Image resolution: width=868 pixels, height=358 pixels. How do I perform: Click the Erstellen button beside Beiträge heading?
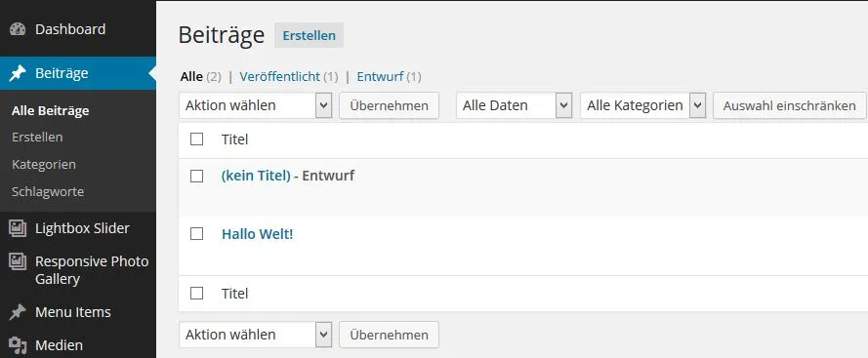pos(309,35)
